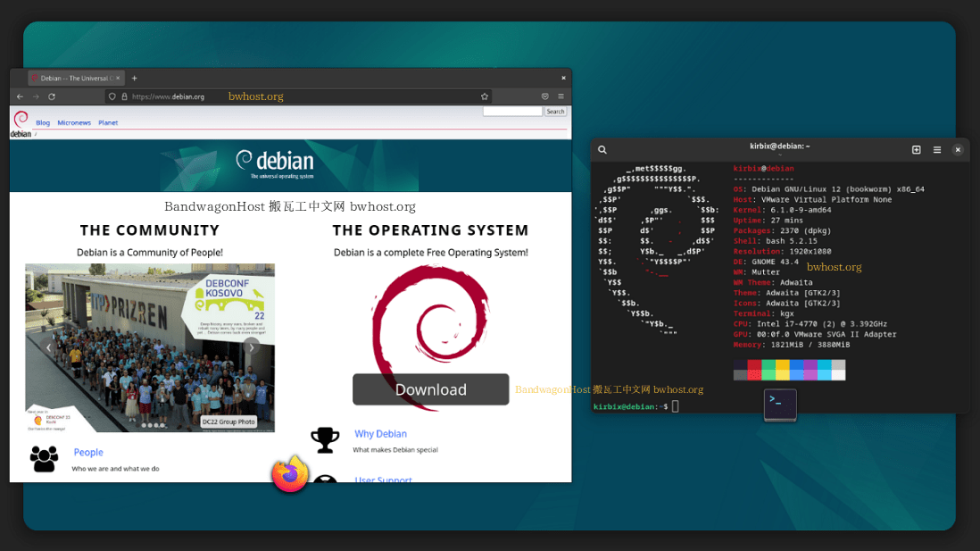Bookmark this page with the star icon

coord(485,96)
